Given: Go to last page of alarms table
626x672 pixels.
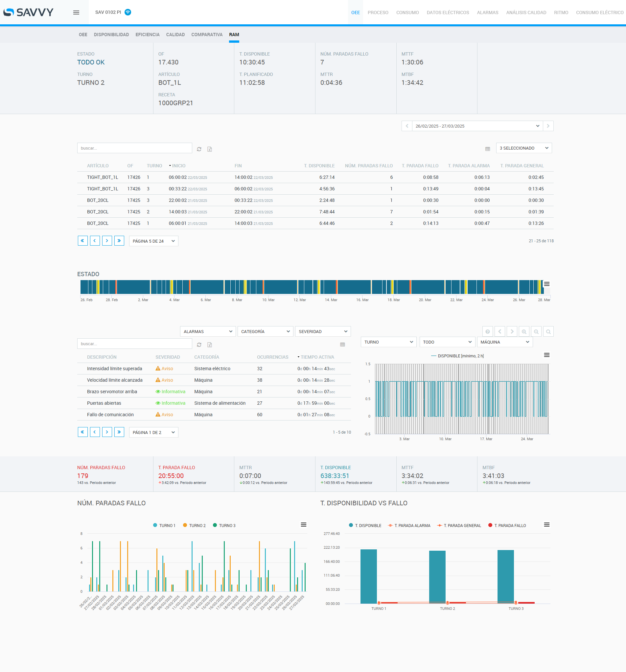Looking at the screenshot, I should tap(119, 432).
